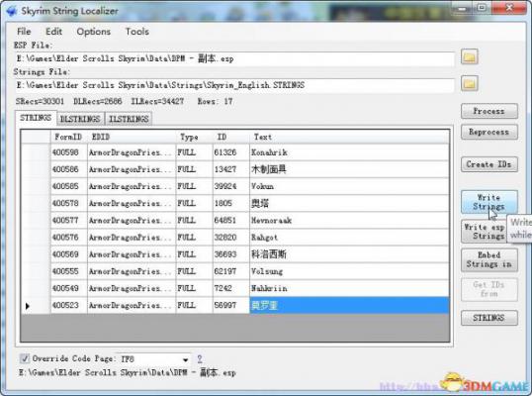Screen dimensions: 532x396
Task: Open the Tools menu
Action: click(x=137, y=32)
